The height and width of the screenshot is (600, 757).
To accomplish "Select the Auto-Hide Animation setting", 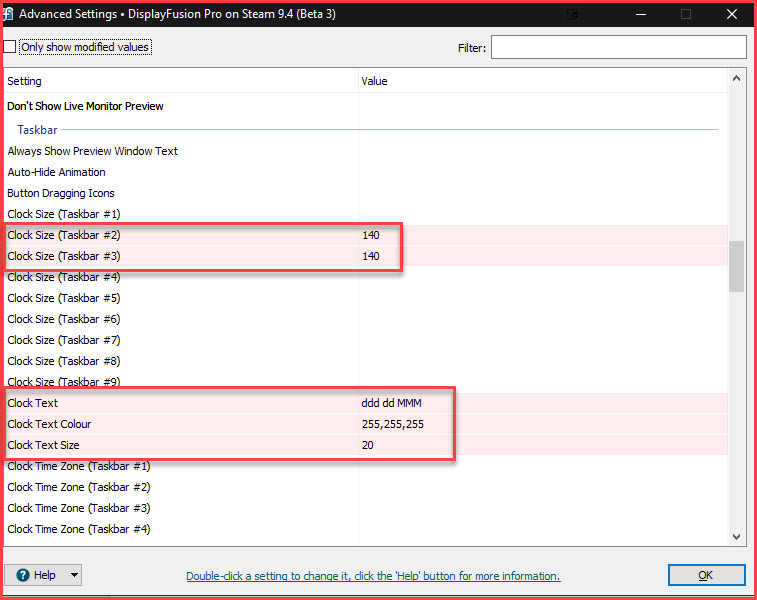I will point(57,172).
